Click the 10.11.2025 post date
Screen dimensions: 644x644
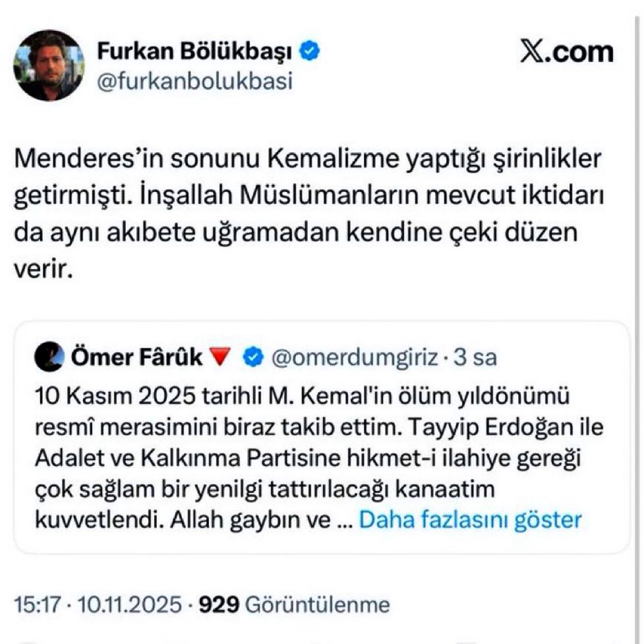point(130,604)
